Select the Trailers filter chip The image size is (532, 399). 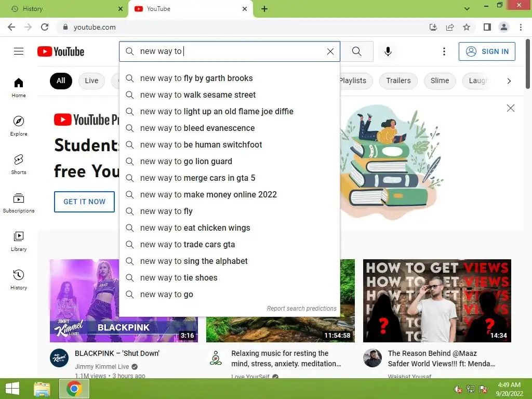pyautogui.click(x=398, y=81)
